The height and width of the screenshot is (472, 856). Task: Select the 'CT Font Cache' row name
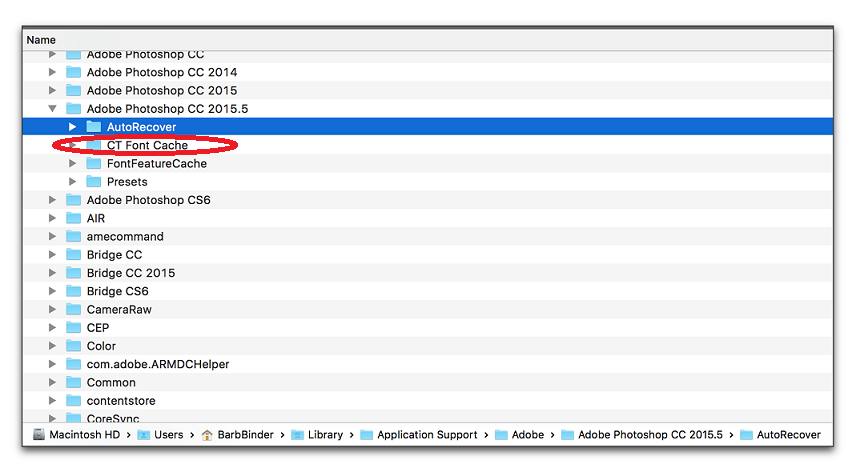coord(147,145)
